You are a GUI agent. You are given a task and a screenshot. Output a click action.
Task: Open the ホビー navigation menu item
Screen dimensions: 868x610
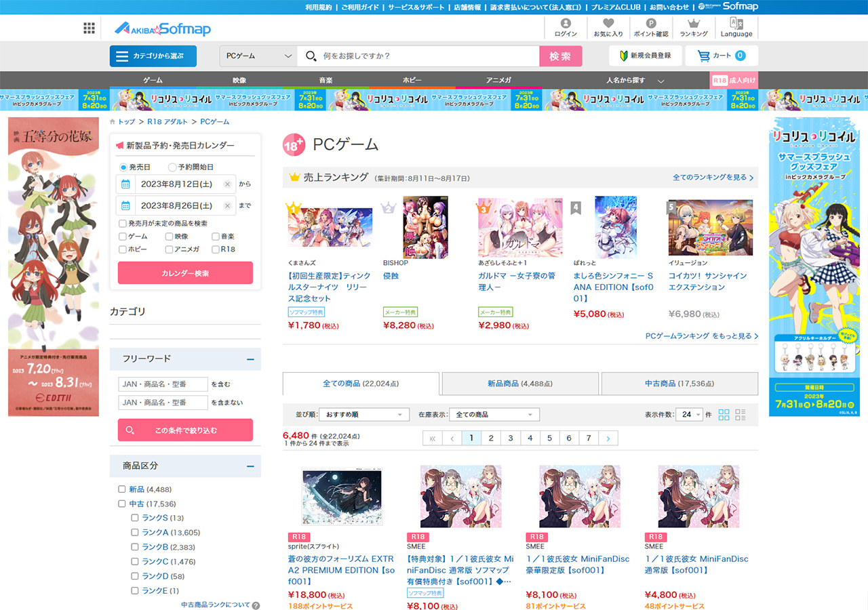click(412, 80)
